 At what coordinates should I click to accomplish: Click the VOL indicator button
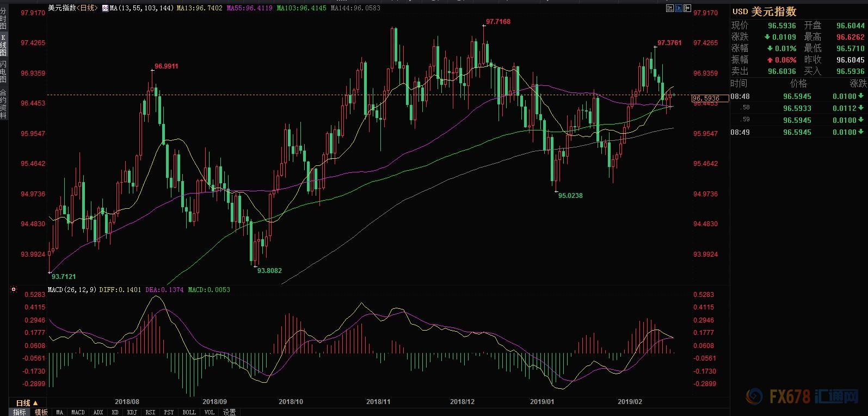tap(210, 412)
